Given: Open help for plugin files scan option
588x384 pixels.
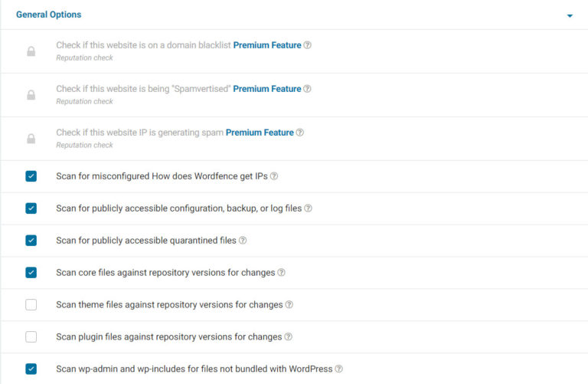Looking at the screenshot, I should (289, 337).
